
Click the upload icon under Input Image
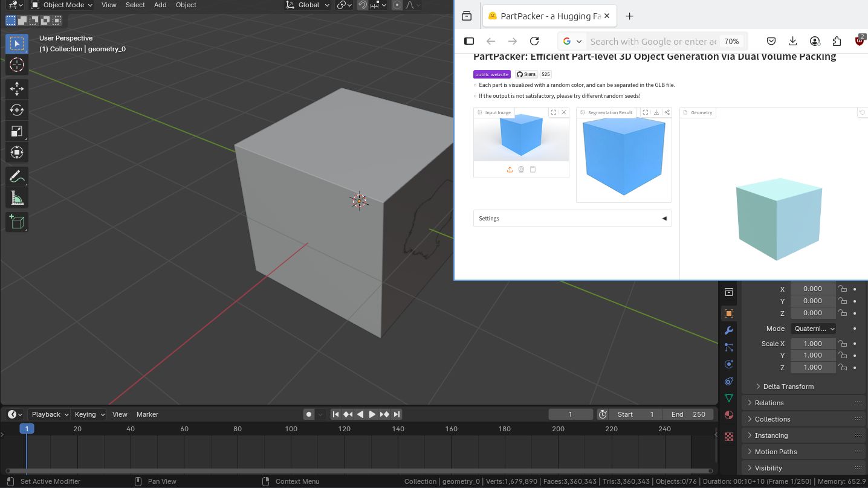(510, 170)
